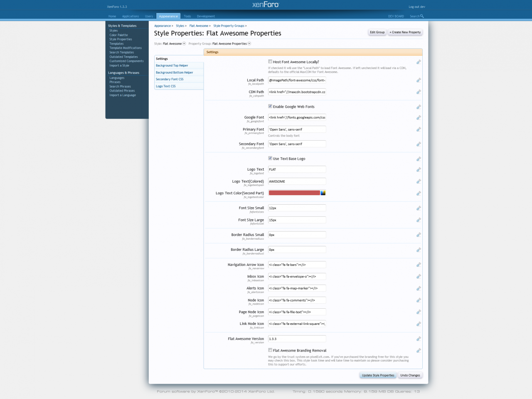Click Update Style Properties button
Image resolution: width=532 pixels, height=399 pixels.
378,375
